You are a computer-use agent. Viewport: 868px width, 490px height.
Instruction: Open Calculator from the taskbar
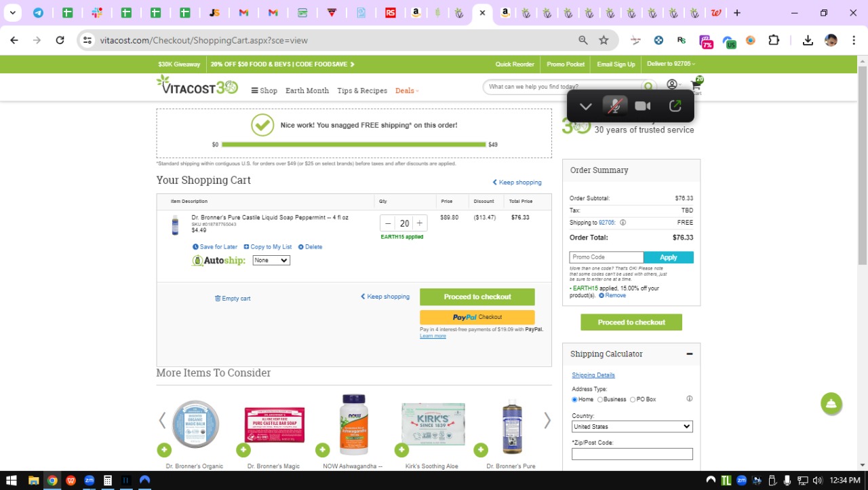pos(107,480)
